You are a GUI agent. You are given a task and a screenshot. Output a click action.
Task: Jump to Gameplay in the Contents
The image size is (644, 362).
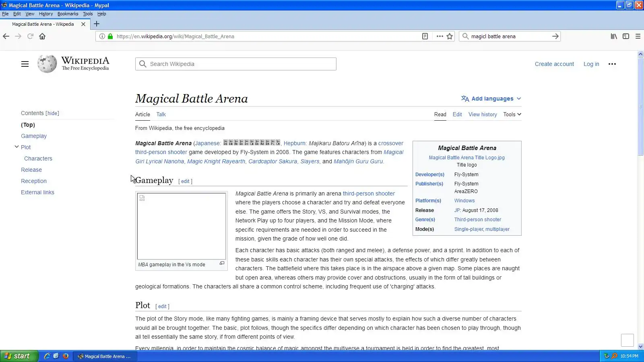tap(34, 136)
